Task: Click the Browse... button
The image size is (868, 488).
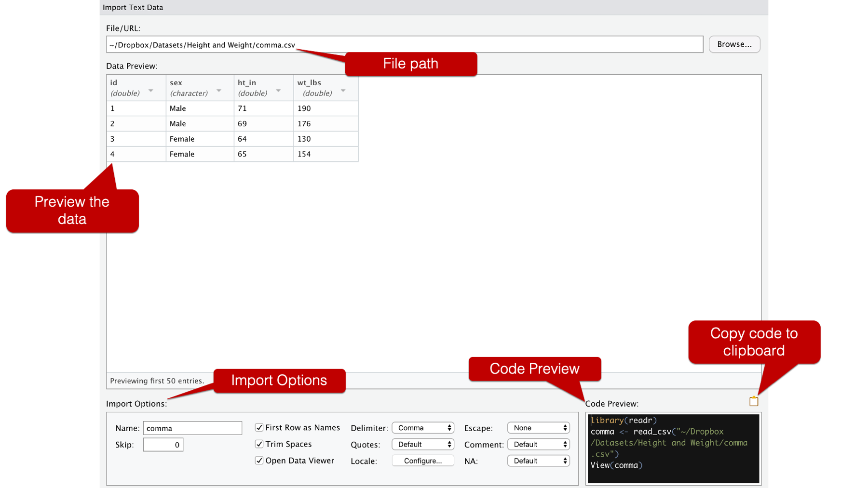Action: (x=734, y=44)
